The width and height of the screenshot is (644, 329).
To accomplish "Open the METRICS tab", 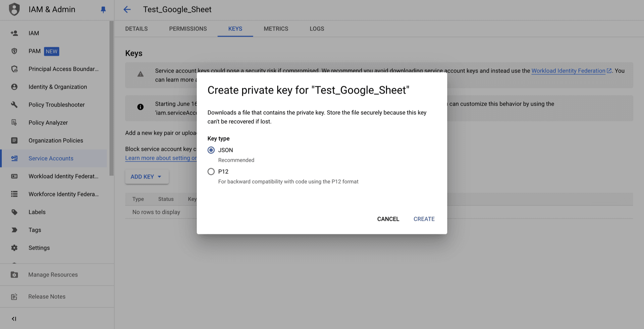I will pos(276,29).
